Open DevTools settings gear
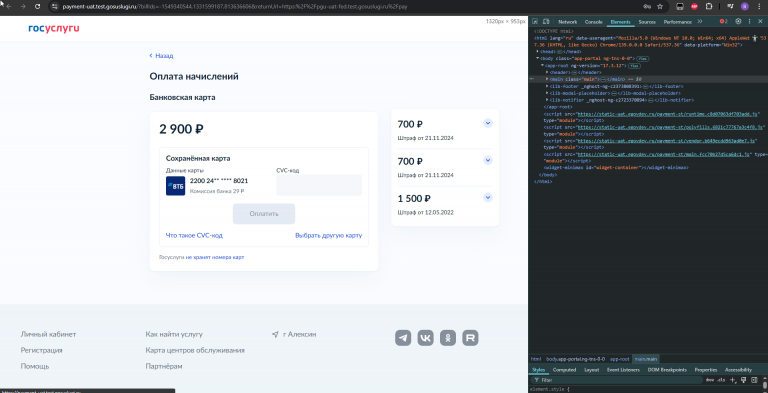Screen dimensions: 768x393 pyautogui.click(x=738, y=22)
